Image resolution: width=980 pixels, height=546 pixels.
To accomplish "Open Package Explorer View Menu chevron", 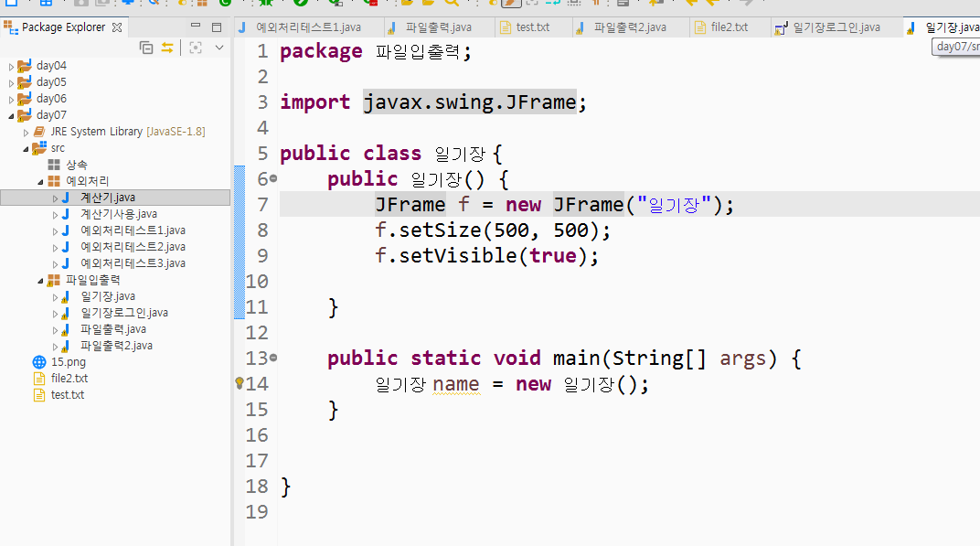I will point(219,48).
